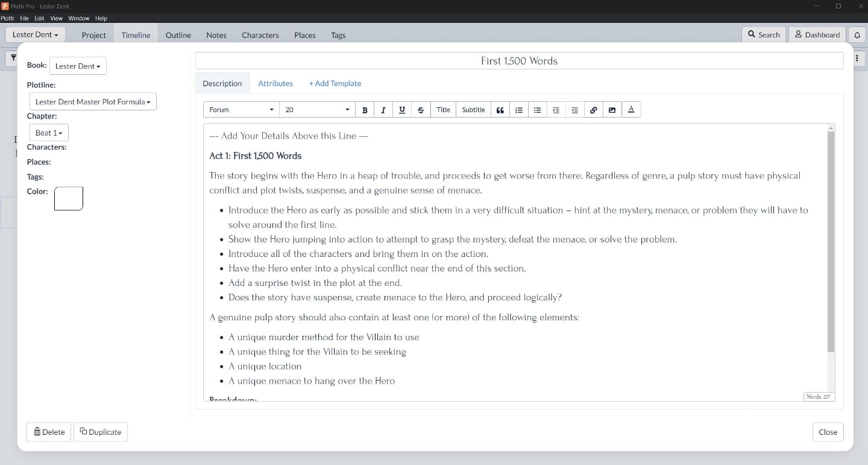Insert a hyperlink via link icon
Viewport: 868px width, 465px height.
point(594,110)
